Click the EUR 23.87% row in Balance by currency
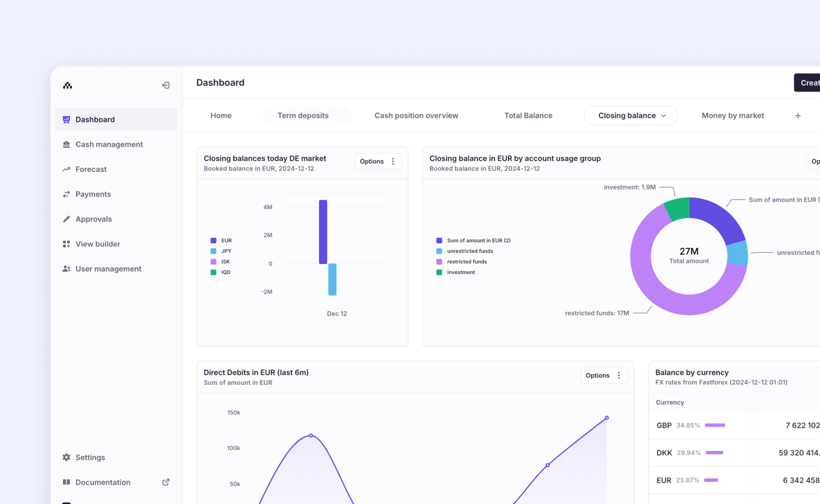Image resolution: width=820 pixels, height=504 pixels. coord(734,481)
